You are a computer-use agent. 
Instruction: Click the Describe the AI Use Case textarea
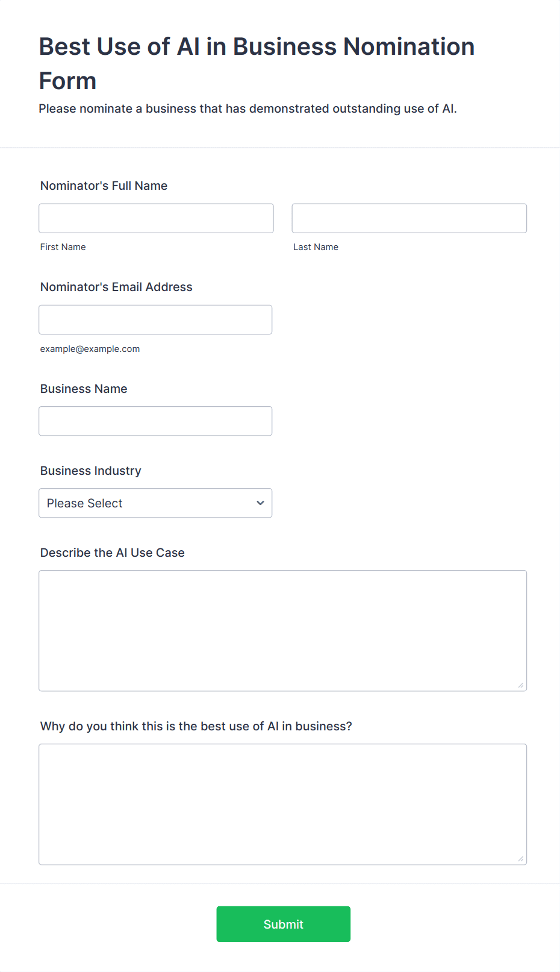[x=282, y=630]
